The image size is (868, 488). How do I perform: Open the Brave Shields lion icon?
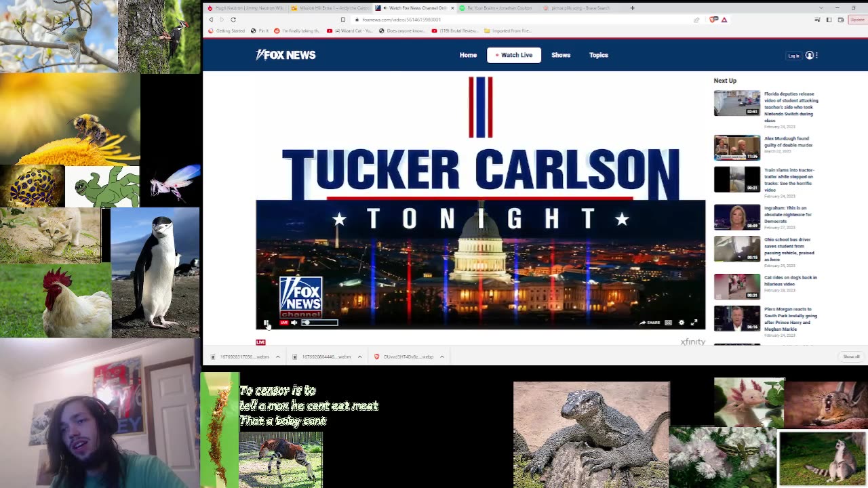[713, 20]
